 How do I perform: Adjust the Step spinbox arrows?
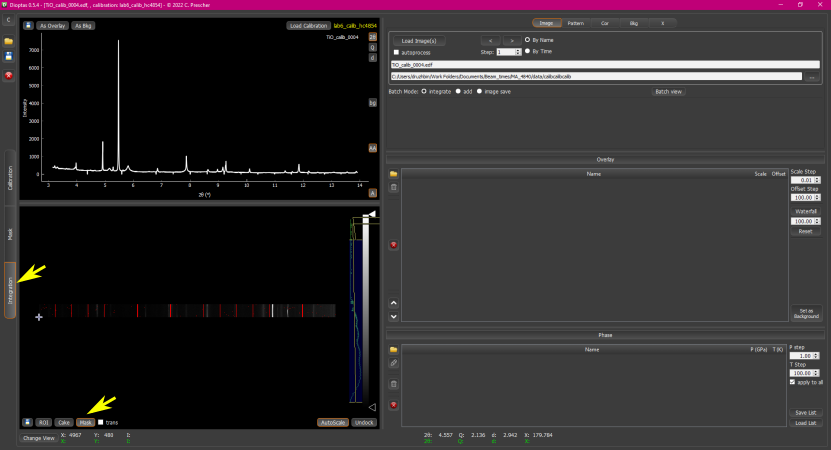(x=518, y=52)
